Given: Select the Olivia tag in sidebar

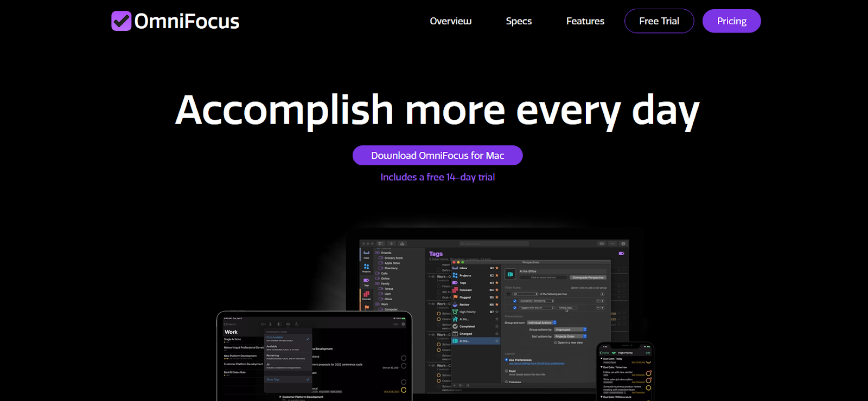Looking at the screenshot, I should (x=386, y=299).
